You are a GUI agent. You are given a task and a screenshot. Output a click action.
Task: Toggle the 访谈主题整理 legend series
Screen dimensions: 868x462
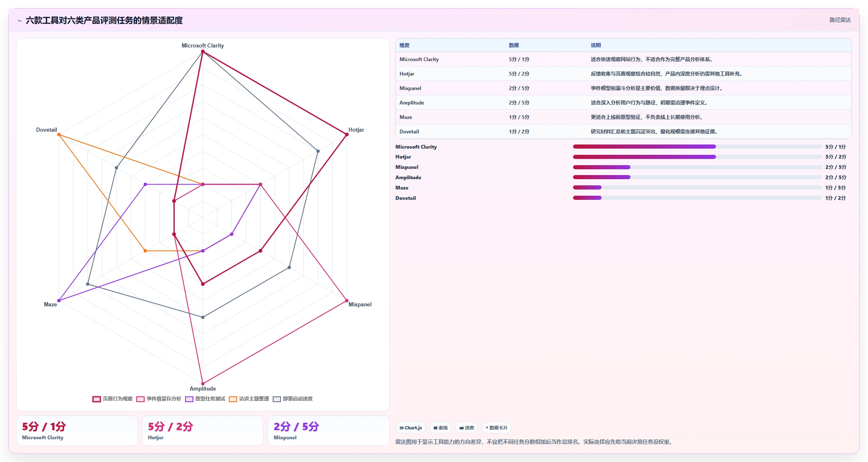click(249, 399)
